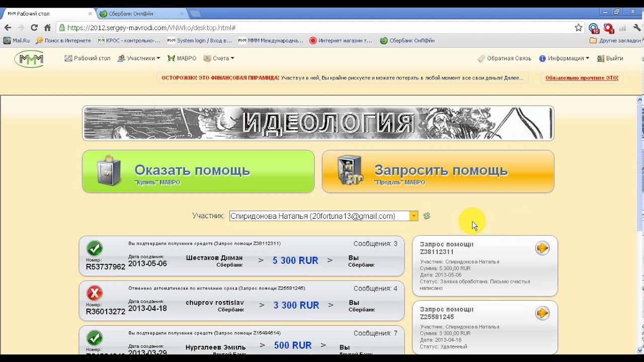The image size is (644, 362).
Task: Click the 3 300 RUR amount
Action: (296, 305)
